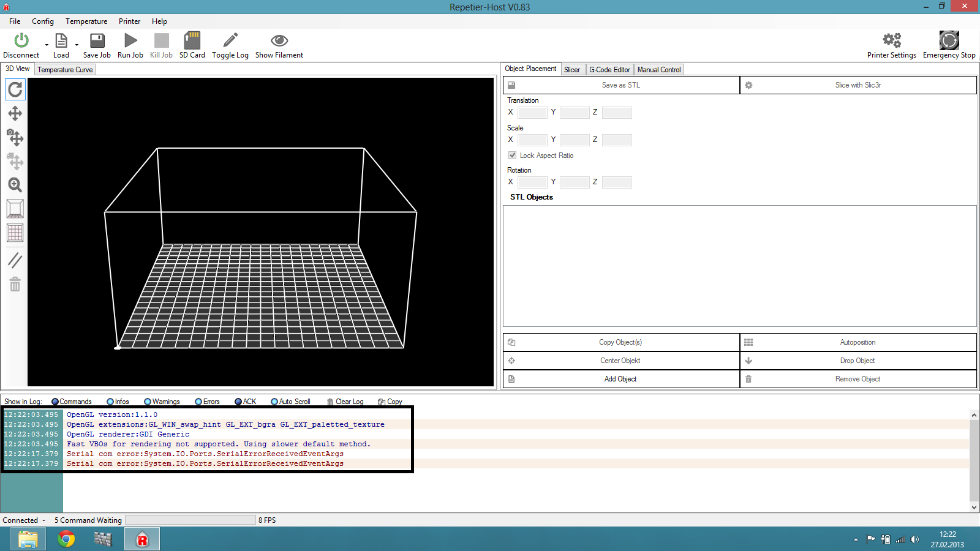Select the move camera tool
This screenshot has height=551, width=980.
(15, 137)
